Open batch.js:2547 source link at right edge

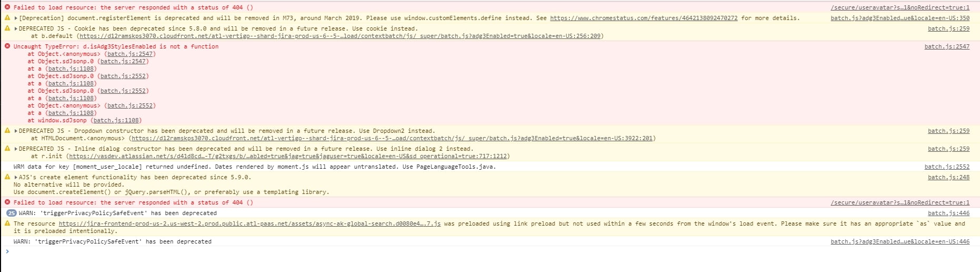(947, 46)
